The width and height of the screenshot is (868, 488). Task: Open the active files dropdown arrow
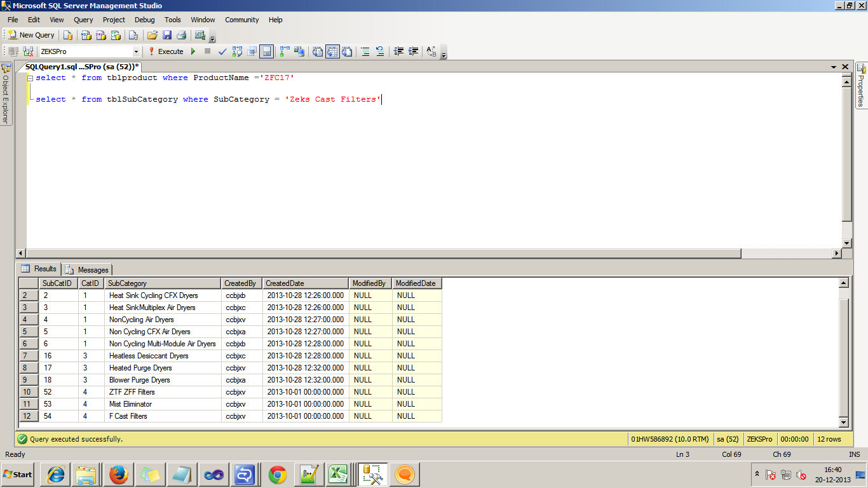(834, 67)
